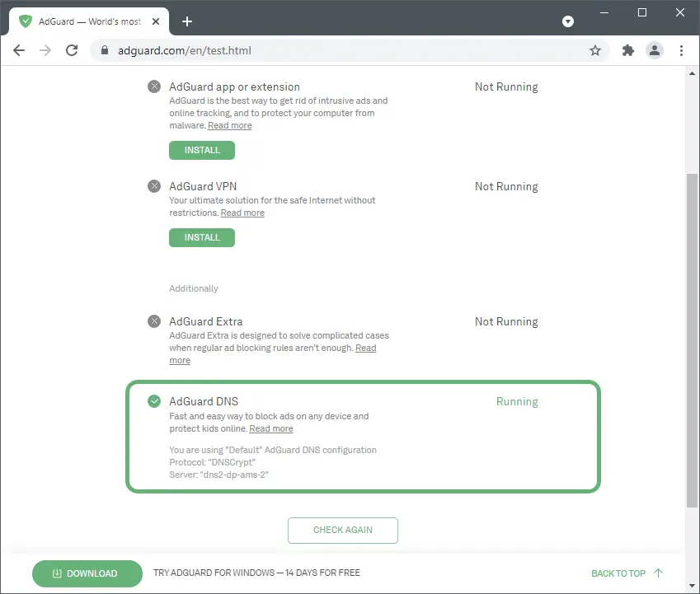Click the AdGuard app or extension heading
700x594 pixels.
click(234, 87)
